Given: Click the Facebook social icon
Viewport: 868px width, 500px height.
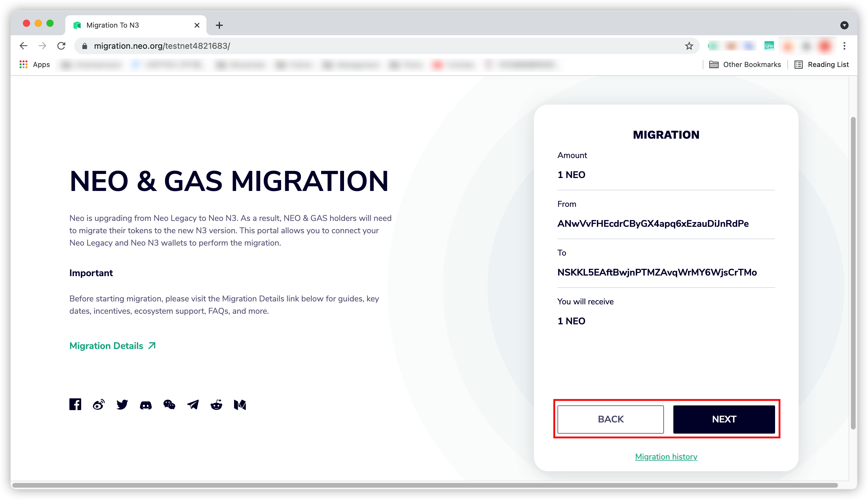Looking at the screenshot, I should (x=75, y=405).
